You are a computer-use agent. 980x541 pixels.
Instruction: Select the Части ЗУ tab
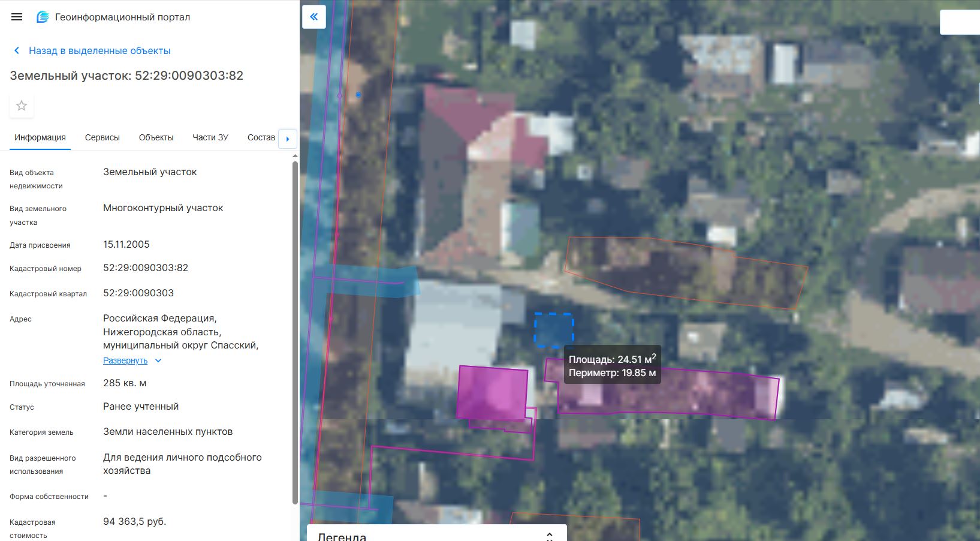pos(210,137)
